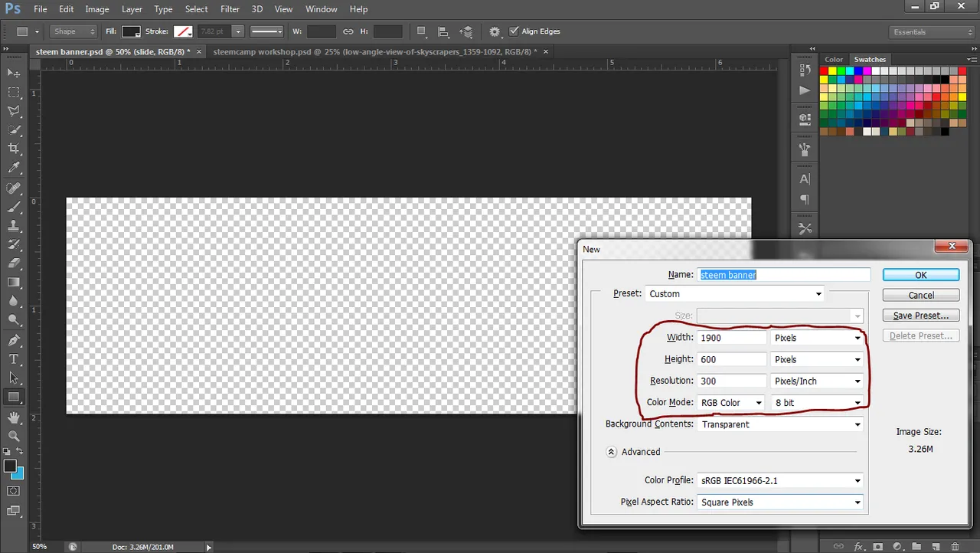Open the Preset dropdown

pos(735,294)
